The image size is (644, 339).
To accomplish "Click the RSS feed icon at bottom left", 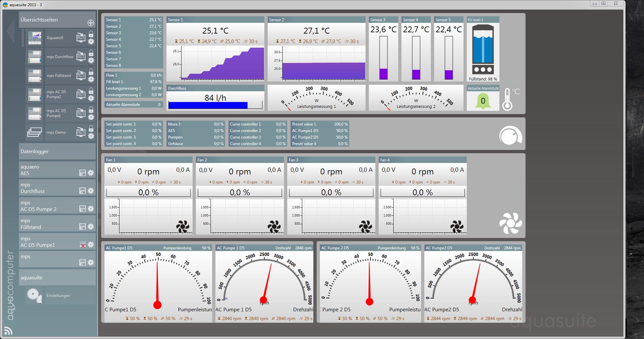I will (8, 331).
